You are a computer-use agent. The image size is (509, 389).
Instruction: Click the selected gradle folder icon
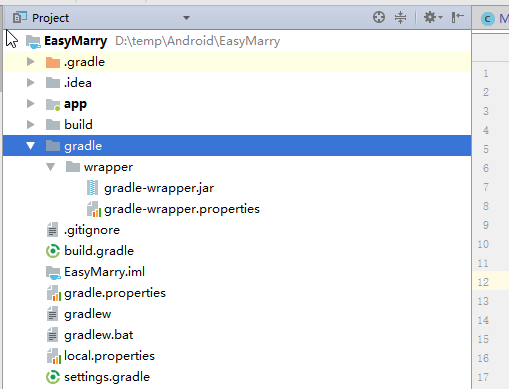point(53,146)
